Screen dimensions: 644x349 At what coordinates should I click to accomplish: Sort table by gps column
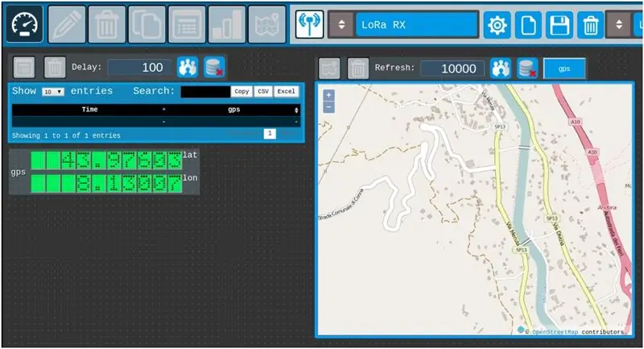coord(234,110)
